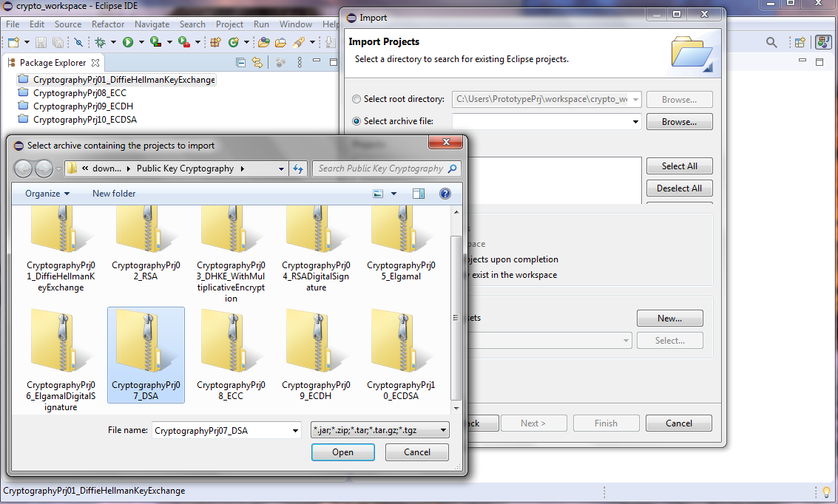Click the New wizard icon in Eclipse toolbar
This screenshot has width=838, height=504.
13,42
